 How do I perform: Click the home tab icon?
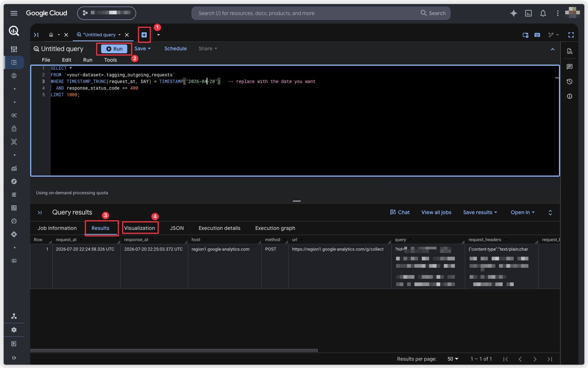51,35
